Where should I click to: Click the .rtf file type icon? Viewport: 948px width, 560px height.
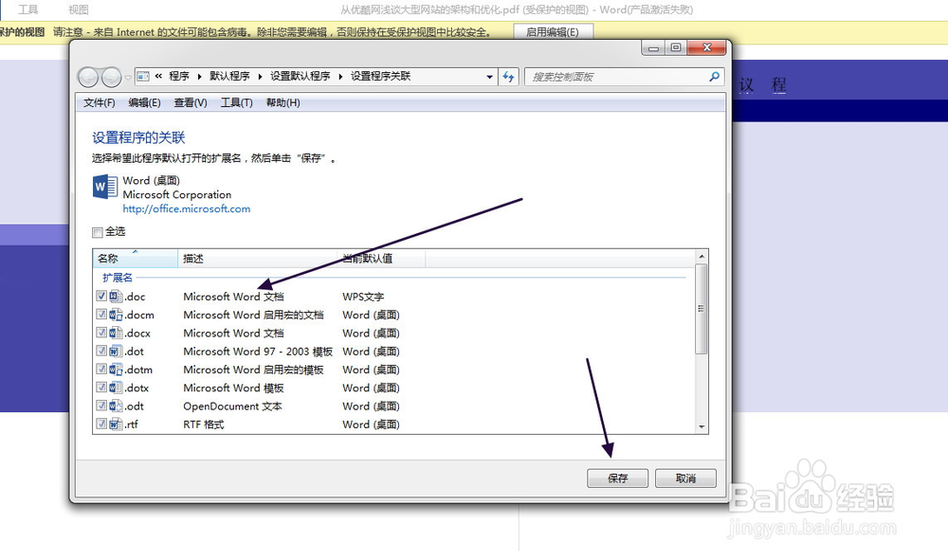point(116,425)
